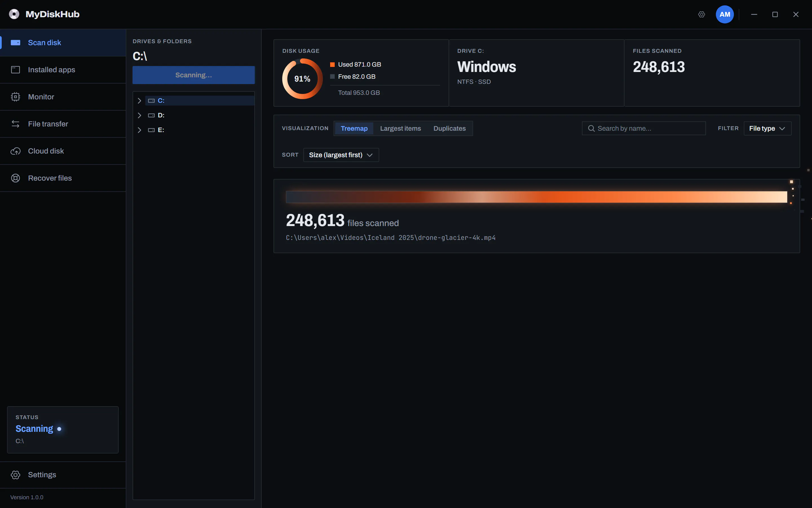This screenshot has width=812, height=508.
Task: Focus the Search by name field
Action: point(644,128)
